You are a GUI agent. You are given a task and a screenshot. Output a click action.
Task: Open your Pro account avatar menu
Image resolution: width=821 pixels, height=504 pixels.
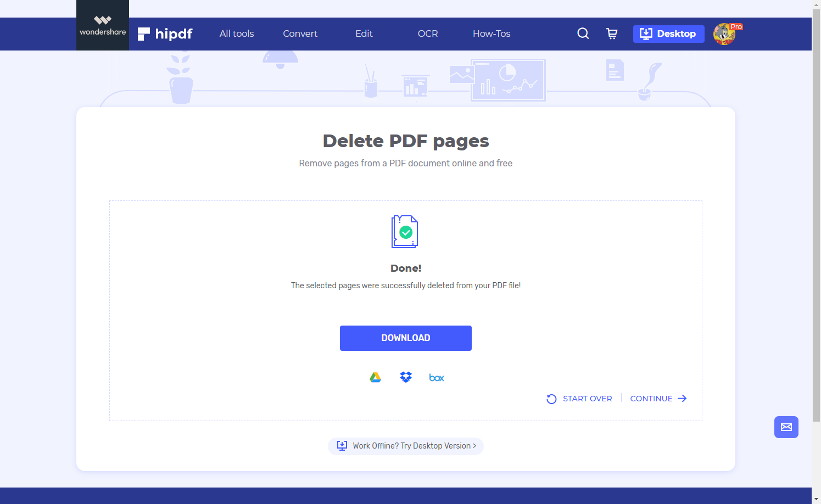[724, 33]
